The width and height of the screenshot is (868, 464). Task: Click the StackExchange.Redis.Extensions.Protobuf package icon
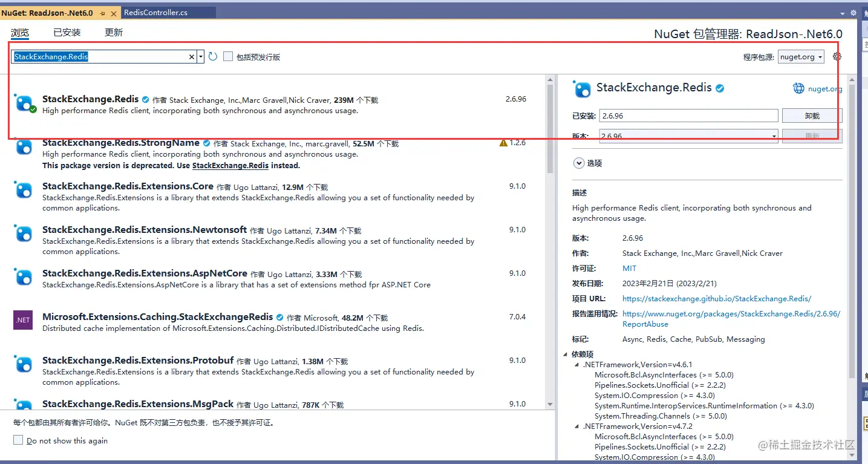(24, 364)
